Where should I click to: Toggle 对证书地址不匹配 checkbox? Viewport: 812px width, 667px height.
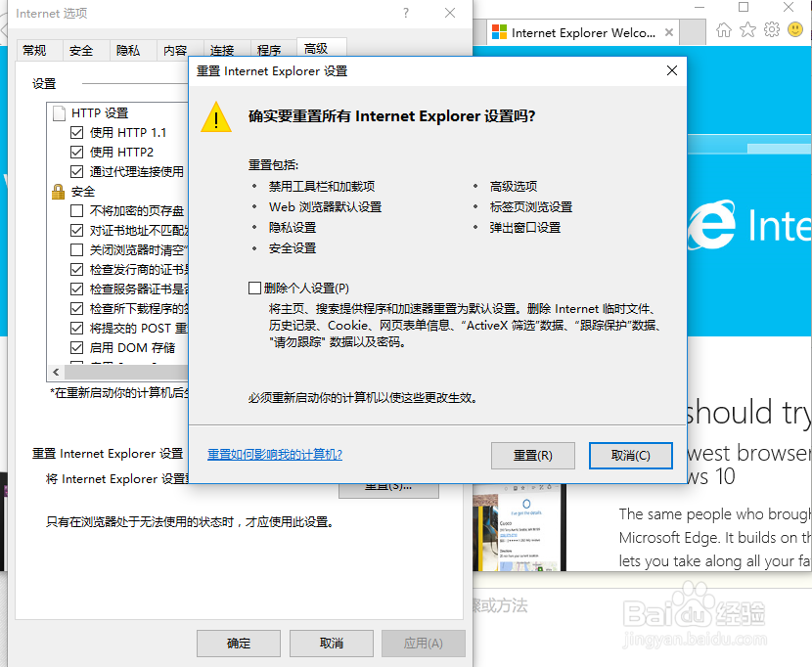coord(76,231)
